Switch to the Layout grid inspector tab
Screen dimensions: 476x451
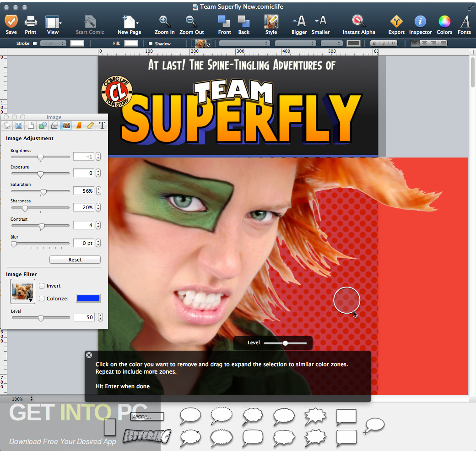pyautogui.click(x=19, y=125)
